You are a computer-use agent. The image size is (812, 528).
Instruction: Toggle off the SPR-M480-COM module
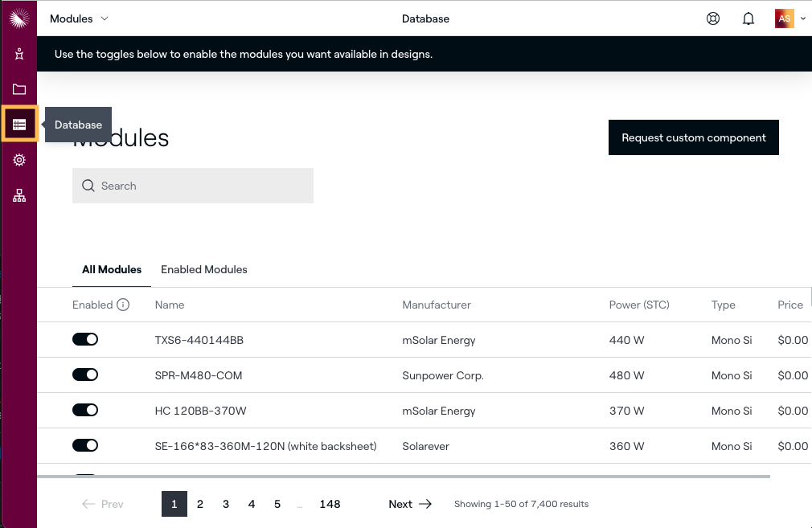click(x=85, y=375)
